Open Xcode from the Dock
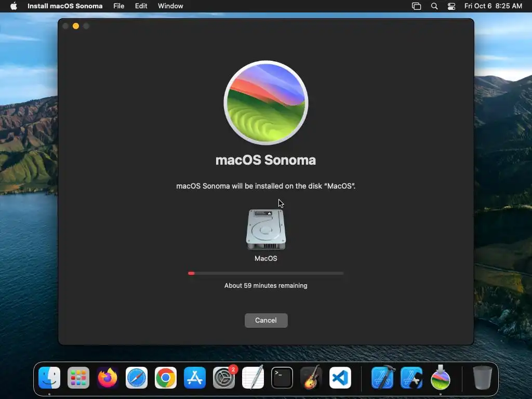Image resolution: width=532 pixels, height=399 pixels. (383, 378)
